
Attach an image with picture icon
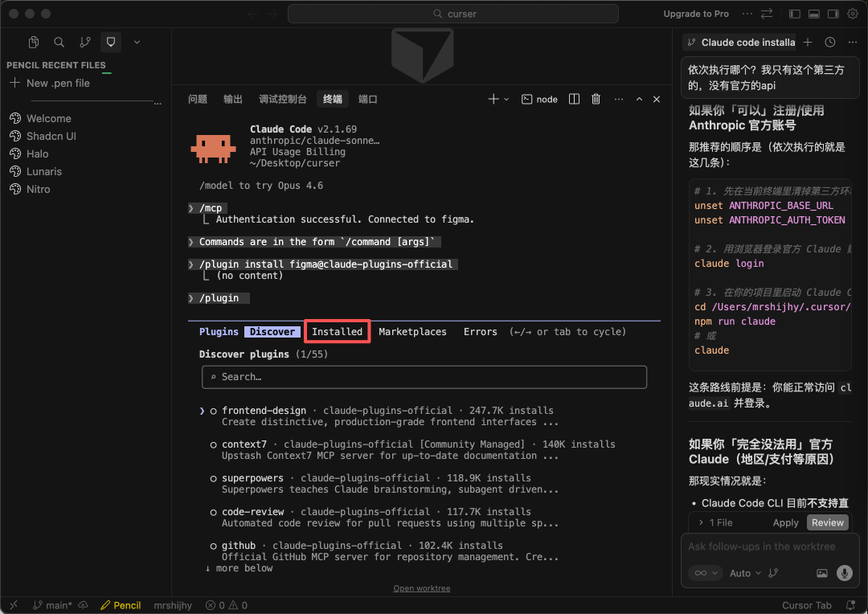(x=822, y=573)
